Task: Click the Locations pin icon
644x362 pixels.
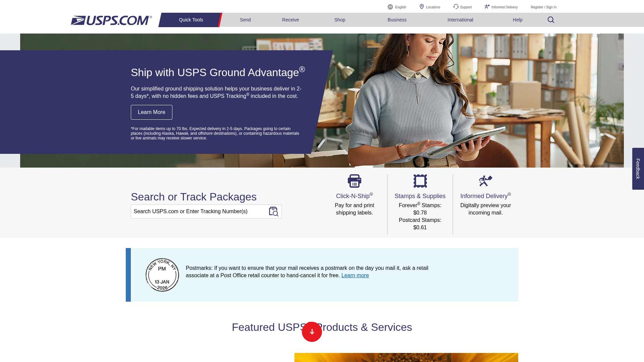Action: point(422,6)
